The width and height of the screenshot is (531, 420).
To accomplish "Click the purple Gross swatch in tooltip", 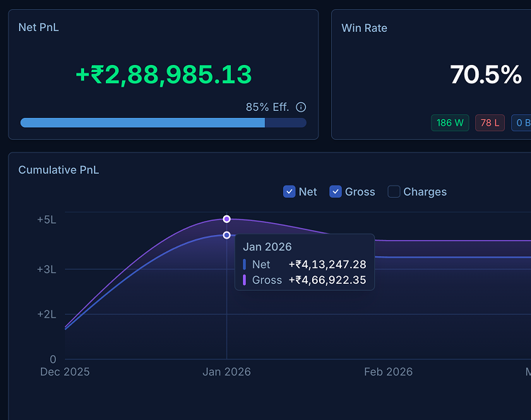I will pyautogui.click(x=244, y=280).
